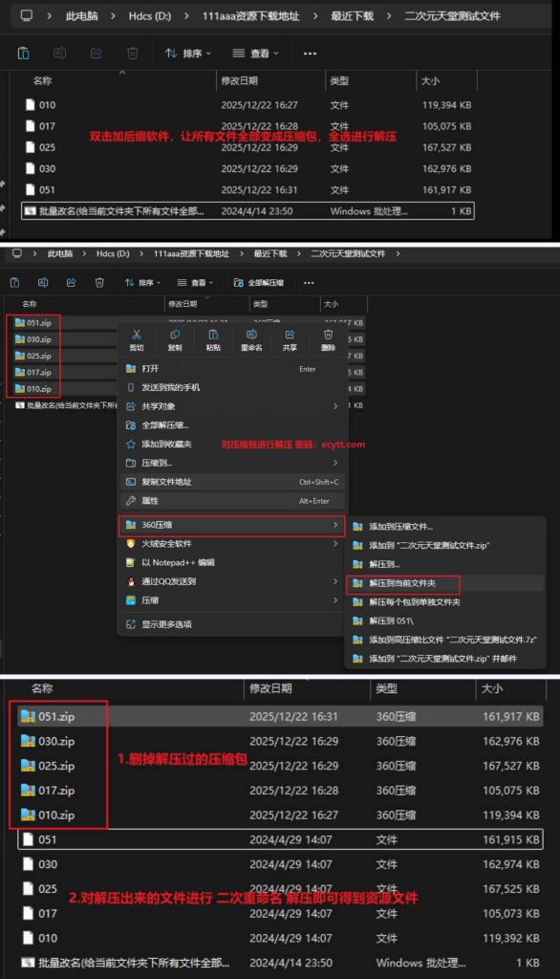Screen dimensions: 560x979
Task: Select file 025 sized 167,525 KB
Action: click(280, 888)
